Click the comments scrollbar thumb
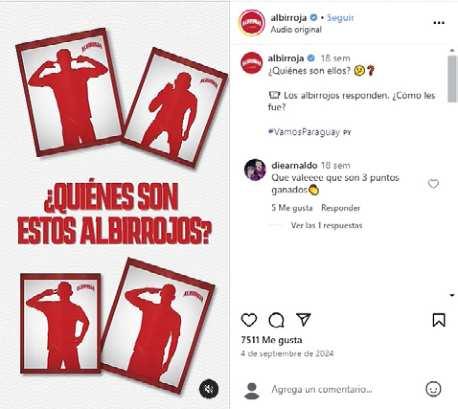This screenshot has height=409, width=458. tap(452, 79)
